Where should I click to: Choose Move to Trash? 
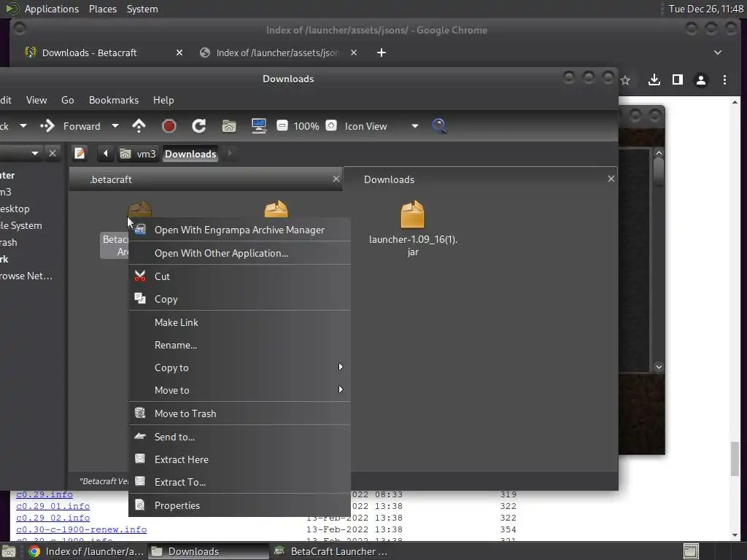coord(239,413)
